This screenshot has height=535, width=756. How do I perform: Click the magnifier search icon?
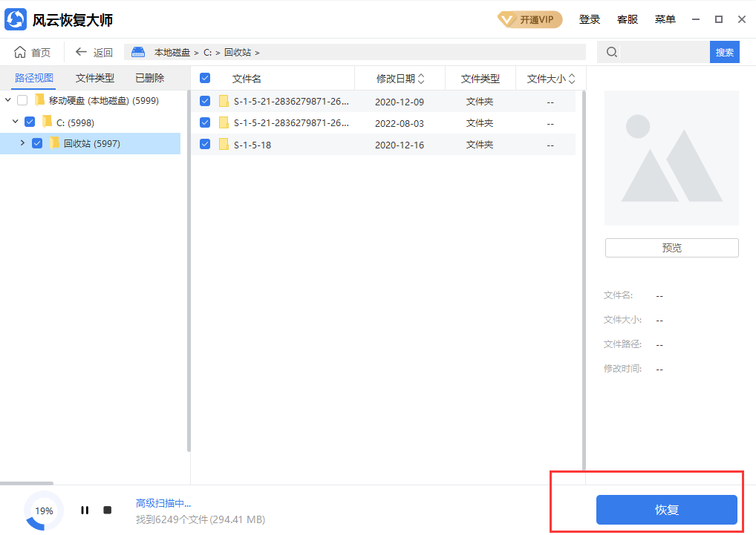point(610,52)
